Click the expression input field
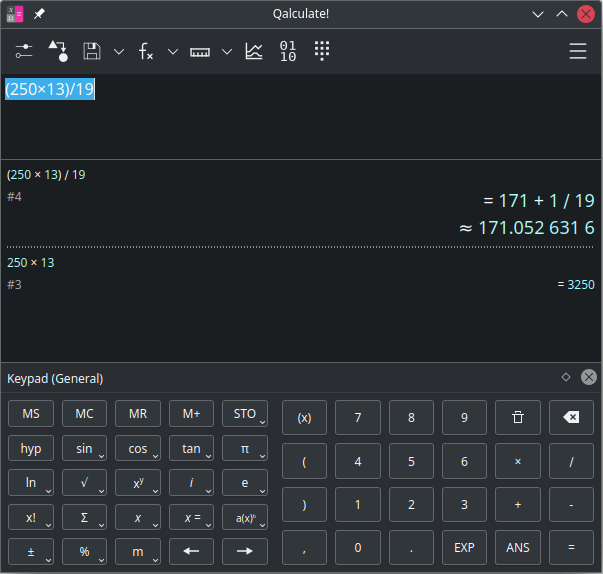The width and height of the screenshot is (603, 574). [300, 115]
